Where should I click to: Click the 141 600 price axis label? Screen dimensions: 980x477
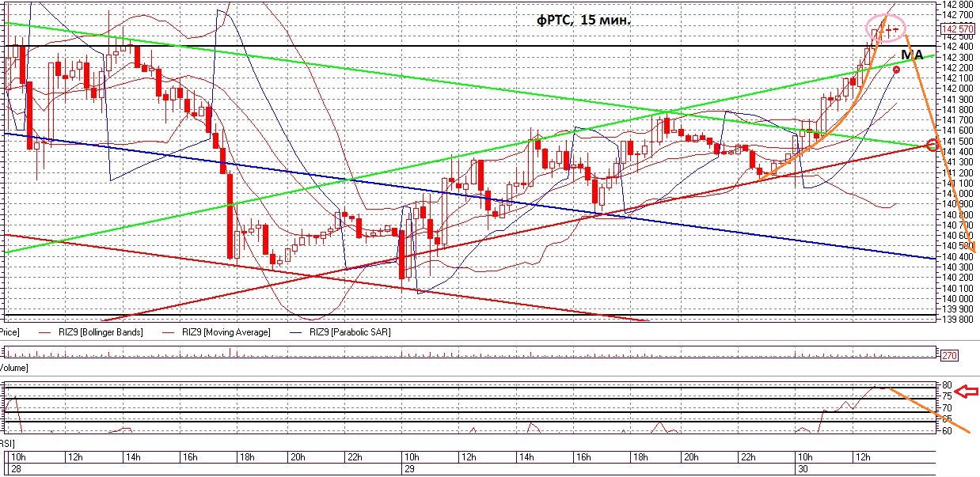959,131
